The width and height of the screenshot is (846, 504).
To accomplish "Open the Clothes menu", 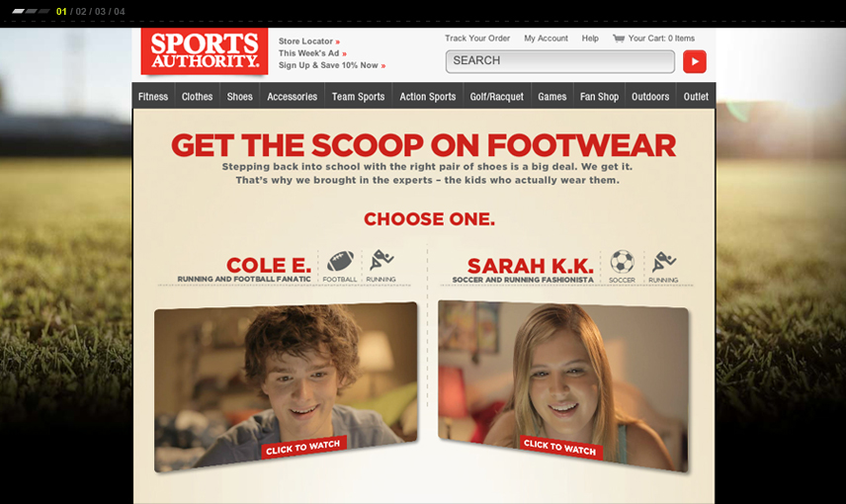I will tap(197, 97).
